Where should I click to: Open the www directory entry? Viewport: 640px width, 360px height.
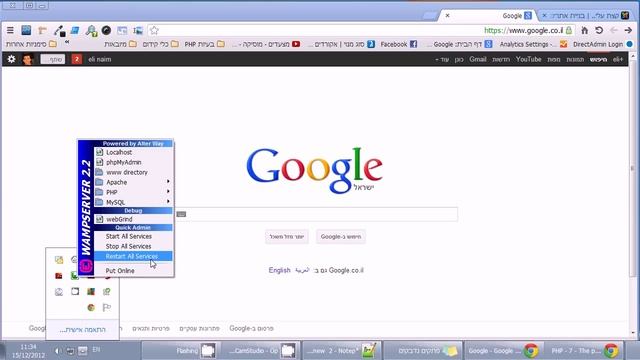point(133,172)
